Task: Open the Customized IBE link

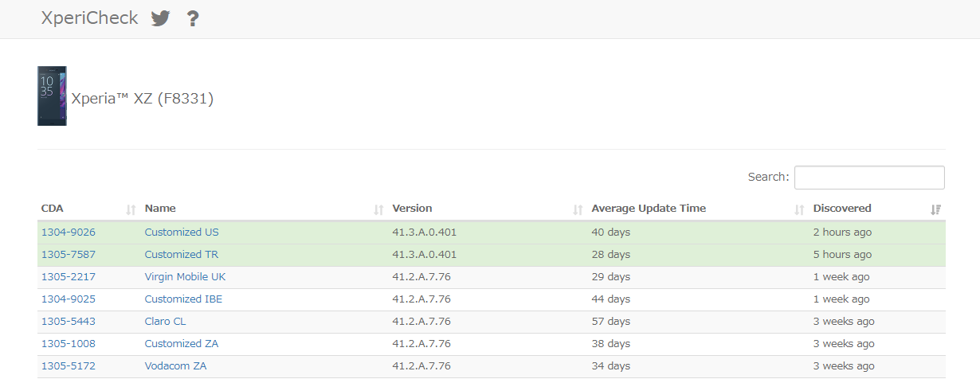Action: pos(184,299)
